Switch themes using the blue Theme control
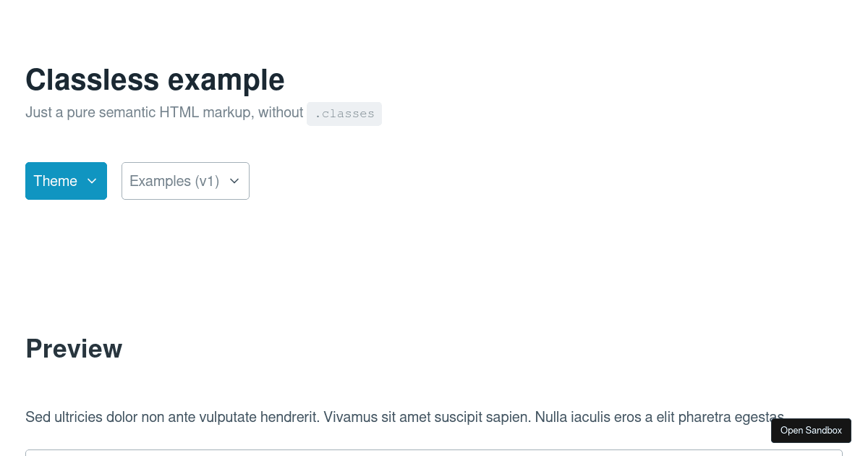The height and width of the screenshot is (456, 868). (x=66, y=181)
